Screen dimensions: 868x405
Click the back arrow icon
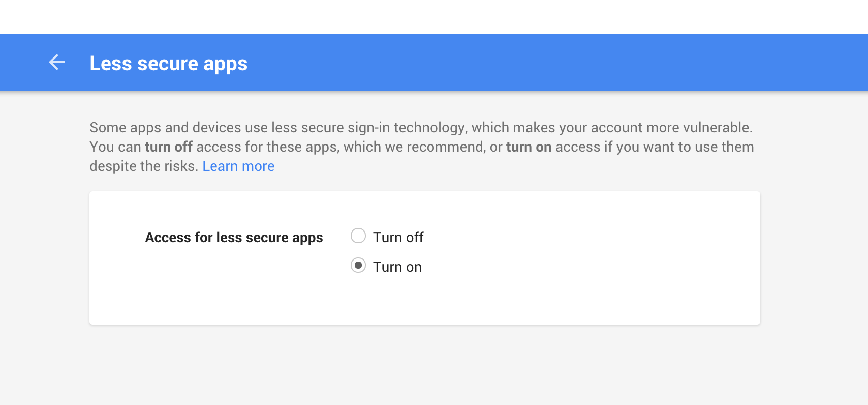[57, 62]
